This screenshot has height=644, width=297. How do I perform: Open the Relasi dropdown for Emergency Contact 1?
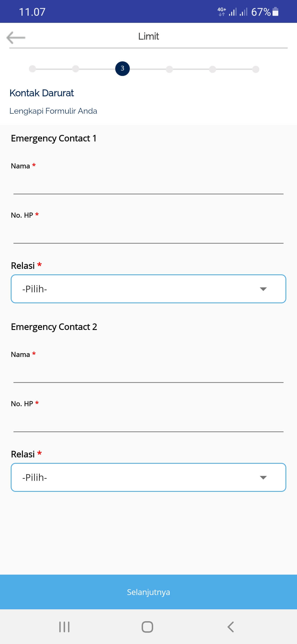148,289
